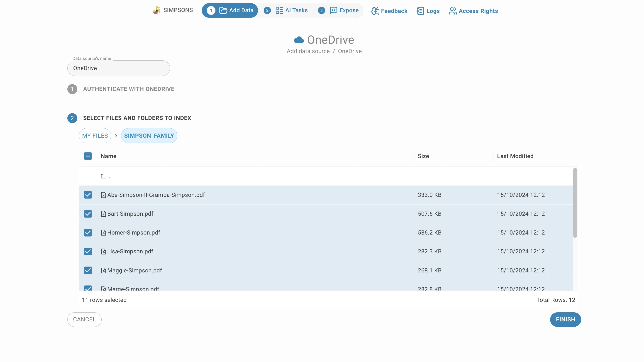Expand Authenticate with OneDrive step
This screenshot has height=362, width=644.
(x=129, y=89)
